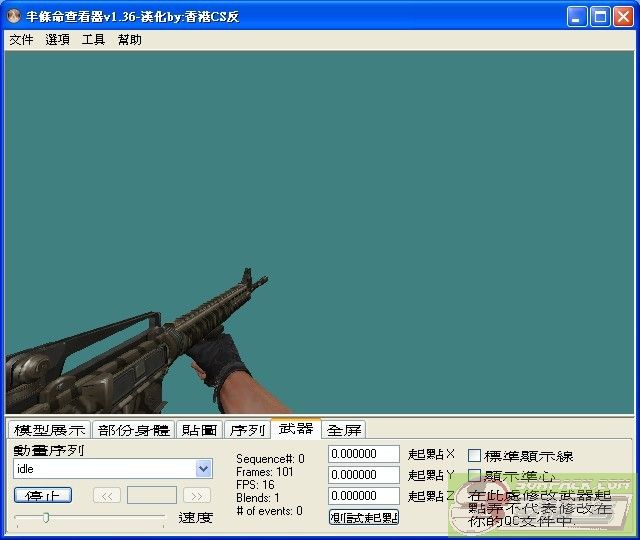The height and width of the screenshot is (540, 640).
Task: Click the app icon in the title bar
Action: click(x=14, y=16)
